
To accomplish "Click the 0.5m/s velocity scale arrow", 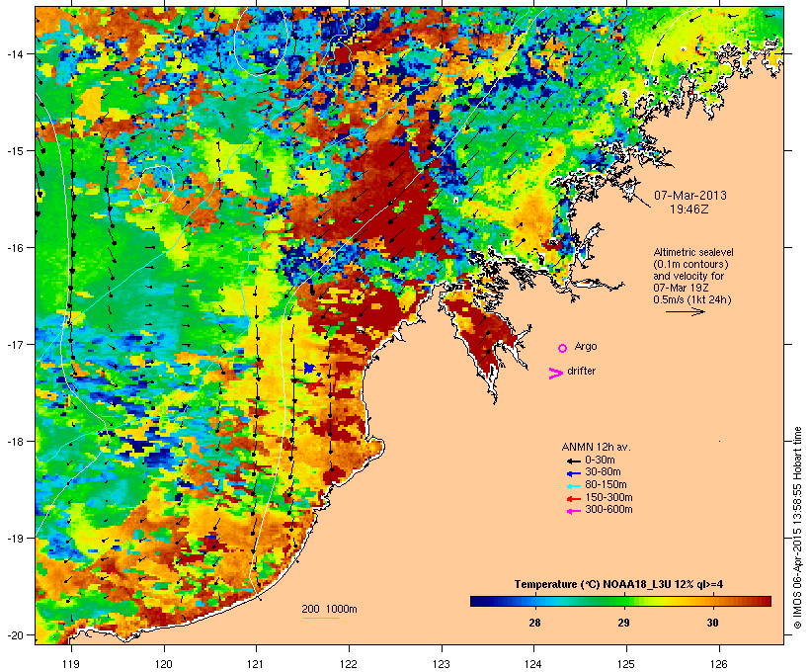I will click(x=685, y=311).
